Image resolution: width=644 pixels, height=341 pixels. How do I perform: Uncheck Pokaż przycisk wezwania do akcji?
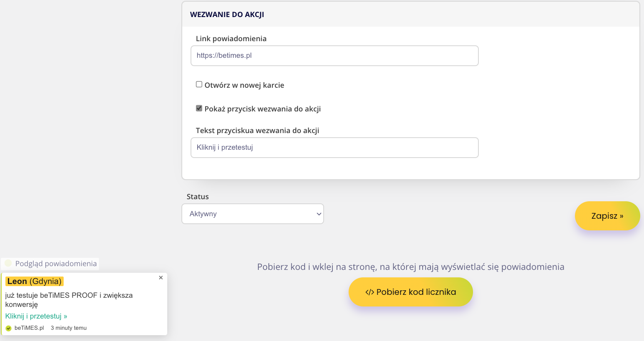[199, 108]
